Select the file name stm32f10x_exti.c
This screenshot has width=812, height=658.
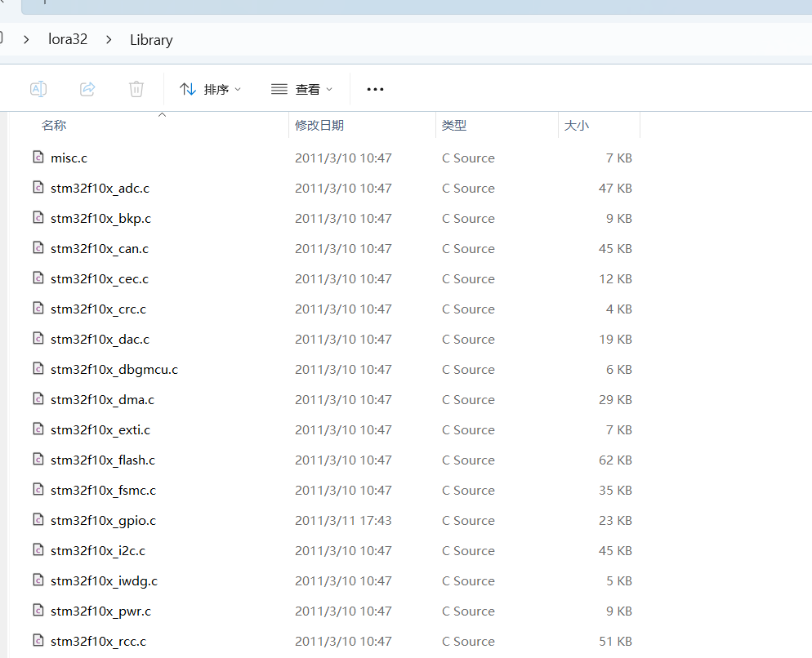tap(100, 429)
